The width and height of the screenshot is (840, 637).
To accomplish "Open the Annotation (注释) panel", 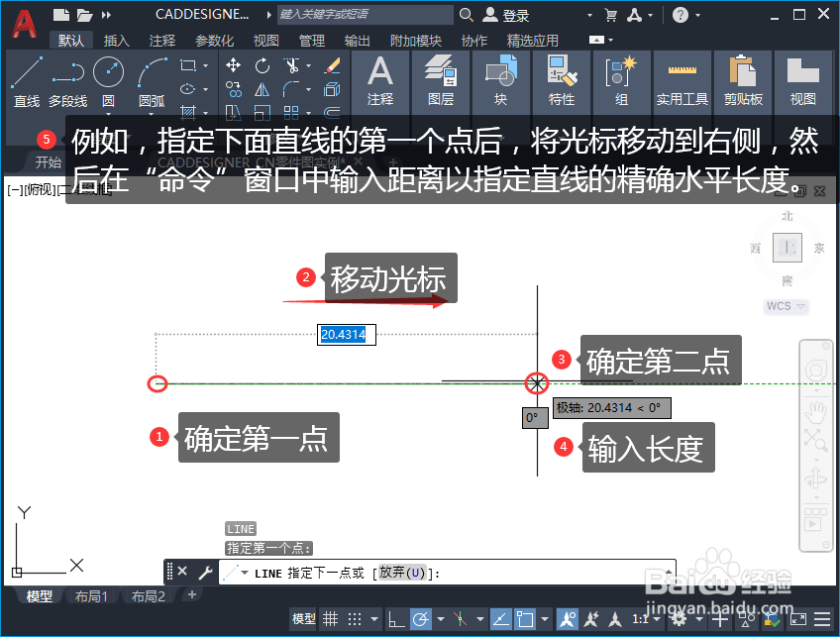I will [380, 80].
